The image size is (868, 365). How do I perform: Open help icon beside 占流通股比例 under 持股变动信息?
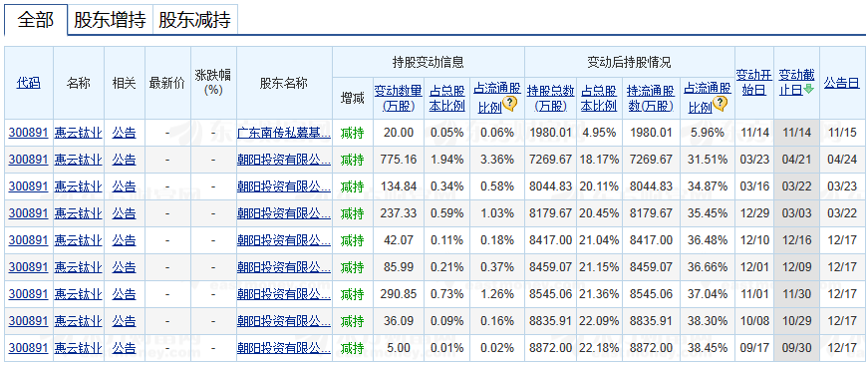[x=510, y=104]
